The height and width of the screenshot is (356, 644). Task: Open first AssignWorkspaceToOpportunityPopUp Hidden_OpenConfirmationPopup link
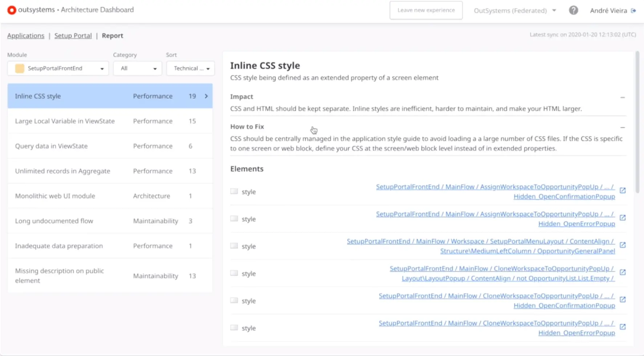pos(496,191)
